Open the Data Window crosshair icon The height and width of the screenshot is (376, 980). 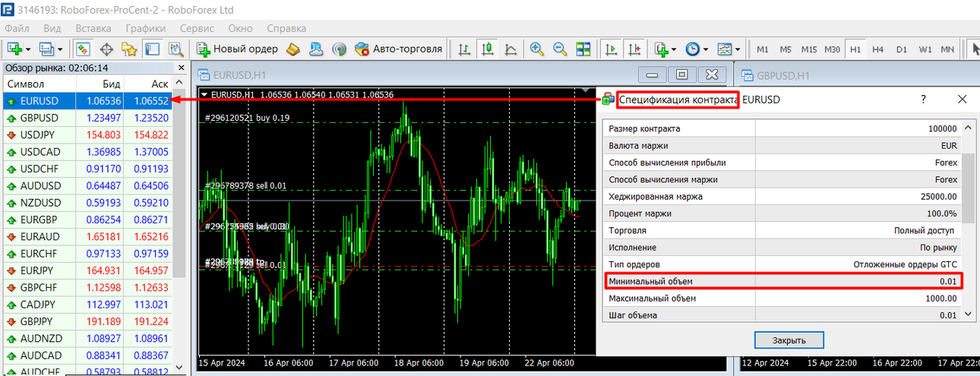tap(107, 49)
